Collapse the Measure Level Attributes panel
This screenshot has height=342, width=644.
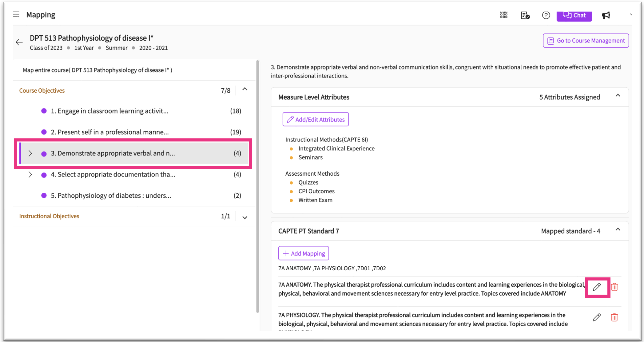tap(618, 96)
